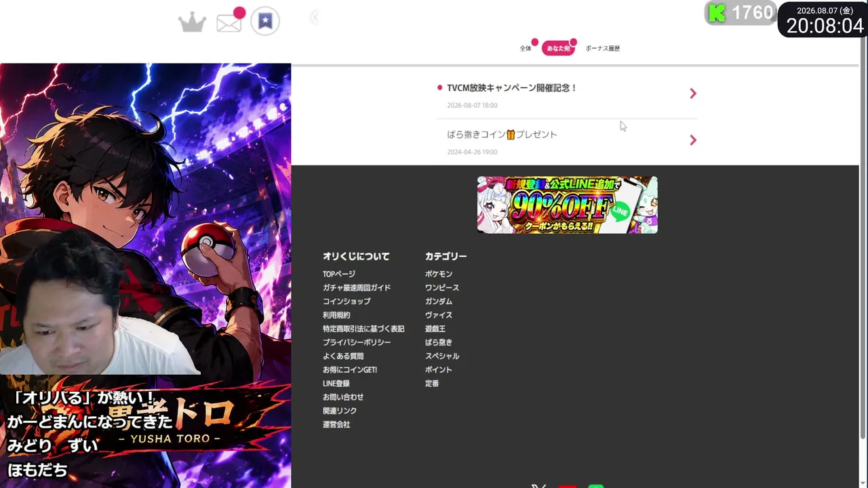The width and height of the screenshot is (868, 488).
Task: Open ガチャ最速周回ガイド link
Action: (x=357, y=287)
